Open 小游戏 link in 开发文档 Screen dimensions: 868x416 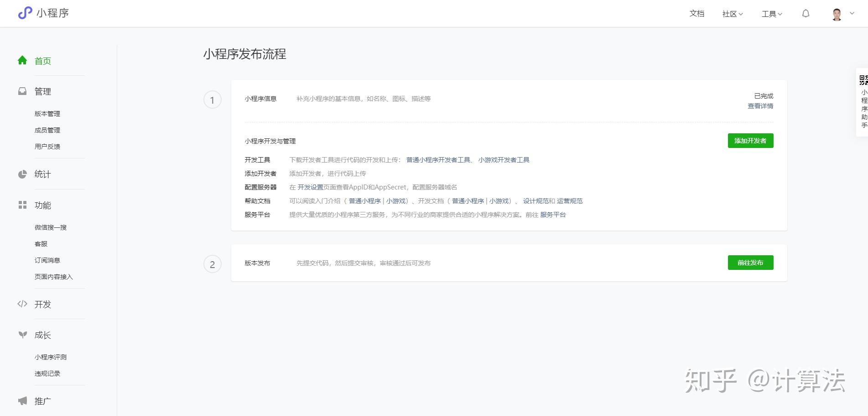click(499, 201)
